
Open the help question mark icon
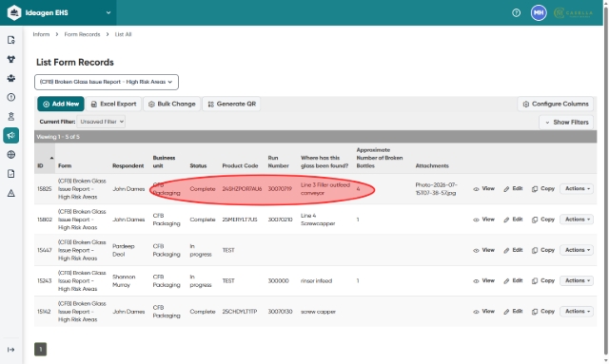[x=516, y=12]
